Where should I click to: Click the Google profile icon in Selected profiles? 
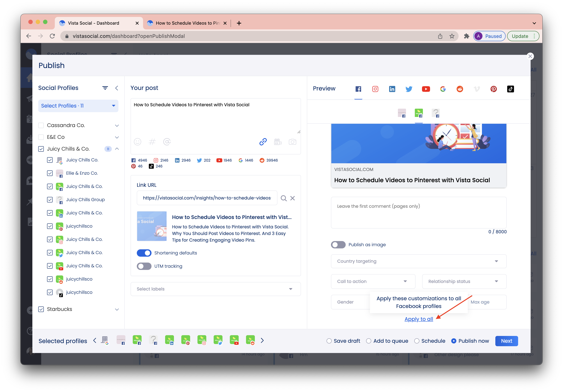(105, 341)
